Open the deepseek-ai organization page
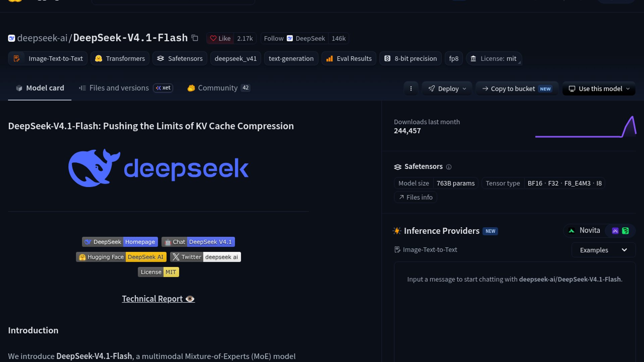This screenshot has width=644, height=362. pos(42,38)
